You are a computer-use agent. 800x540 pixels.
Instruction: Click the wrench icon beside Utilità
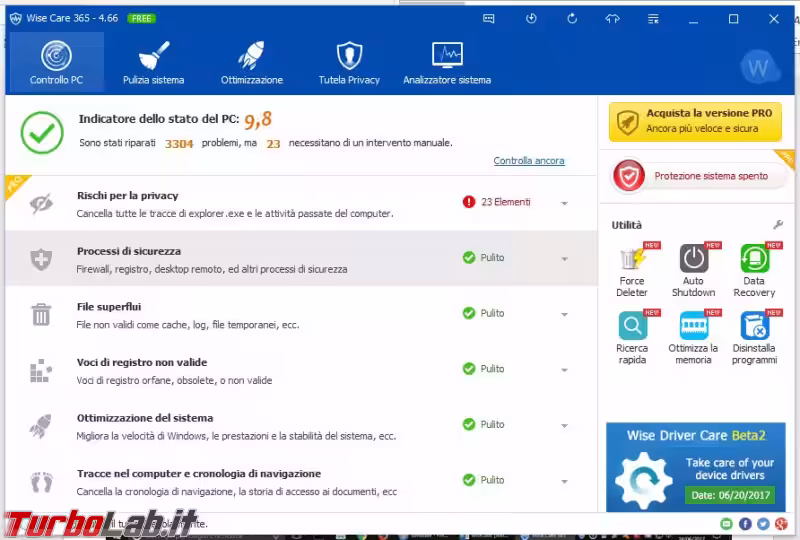(x=778, y=225)
